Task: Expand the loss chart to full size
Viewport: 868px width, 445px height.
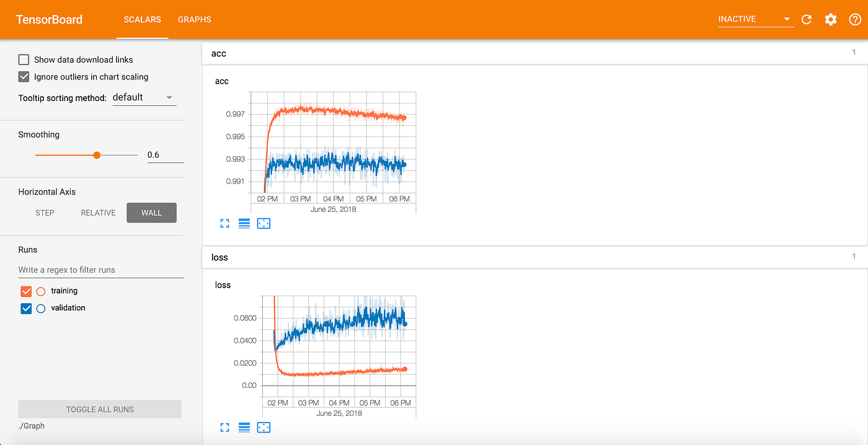Action: tap(224, 427)
